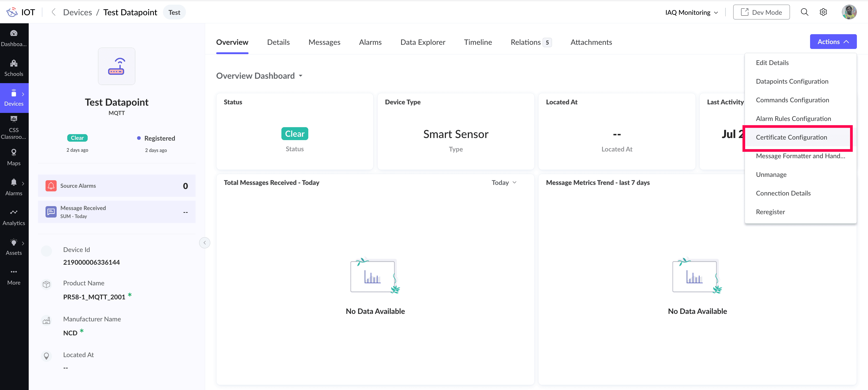Collapse the Actions menu button
Viewport: 868px width, 390px height.
(833, 41)
